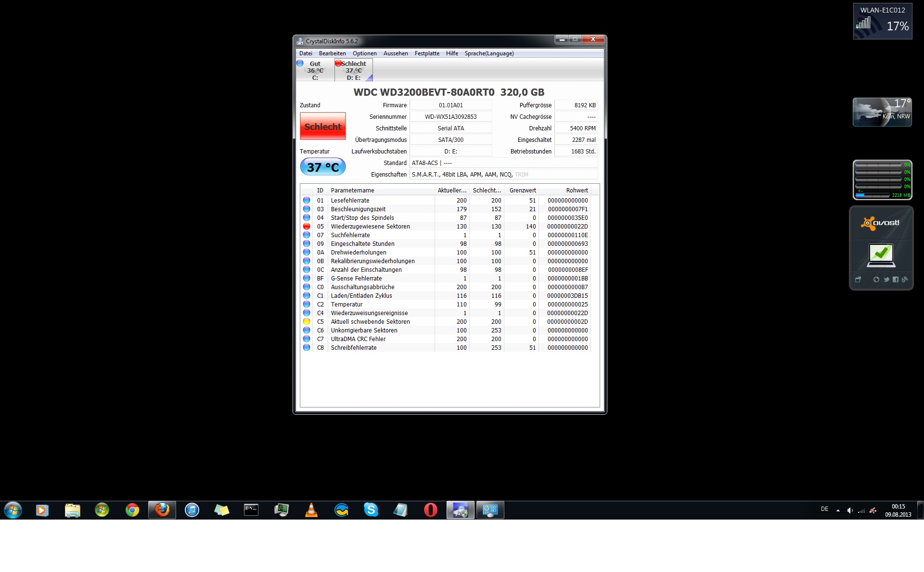The height and width of the screenshot is (572, 924).
Task: Open Firefox from the taskbar
Action: [162, 510]
